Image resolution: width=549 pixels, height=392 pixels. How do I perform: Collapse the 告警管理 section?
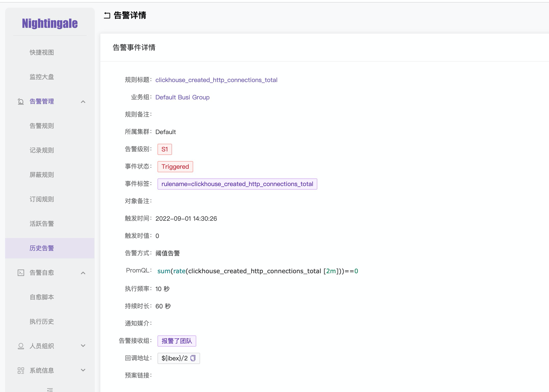pos(83,101)
